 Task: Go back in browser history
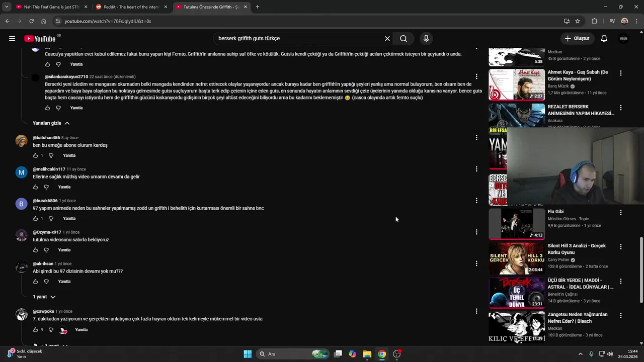[x=7, y=21]
